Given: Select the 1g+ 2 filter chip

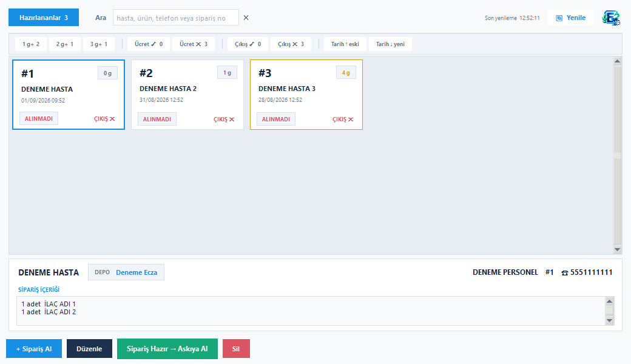Looking at the screenshot, I should tap(31, 44).
